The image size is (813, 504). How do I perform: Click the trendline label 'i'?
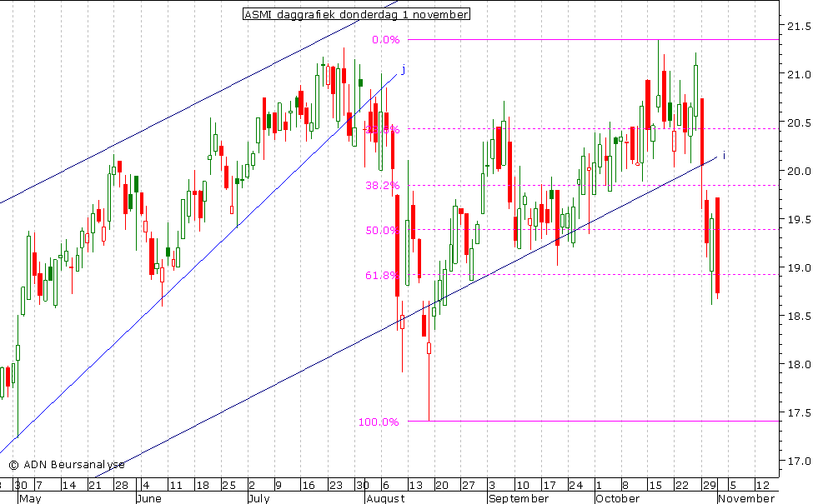tap(723, 155)
